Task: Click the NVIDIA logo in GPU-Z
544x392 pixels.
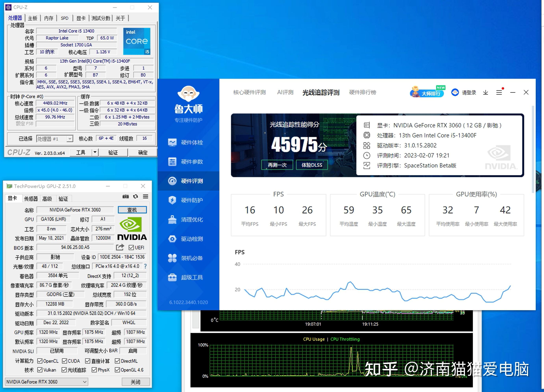Action: pyautogui.click(x=132, y=229)
